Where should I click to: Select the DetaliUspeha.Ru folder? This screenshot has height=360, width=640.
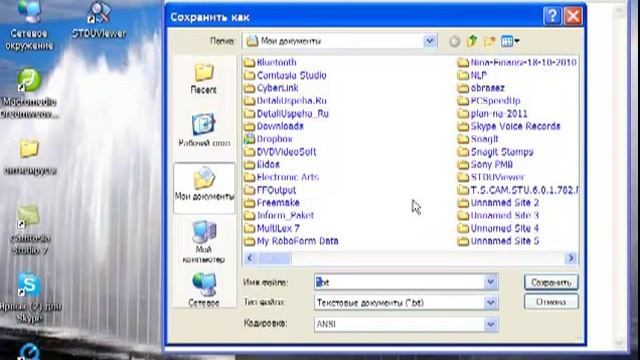pyautogui.click(x=285, y=101)
